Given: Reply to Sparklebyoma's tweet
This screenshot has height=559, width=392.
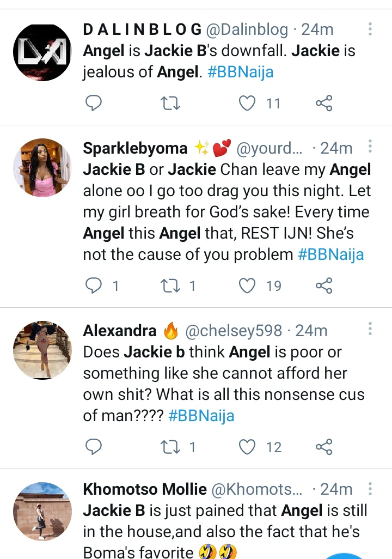Looking at the screenshot, I should 95,285.
